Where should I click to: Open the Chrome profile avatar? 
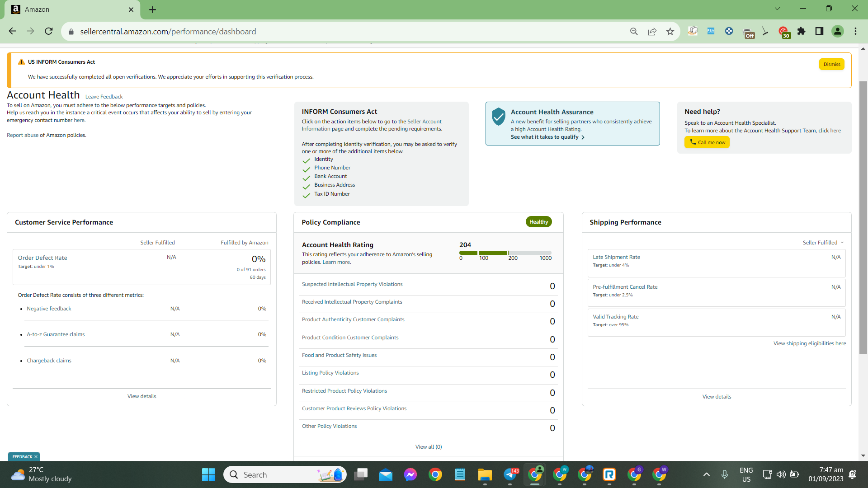(x=838, y=31)
